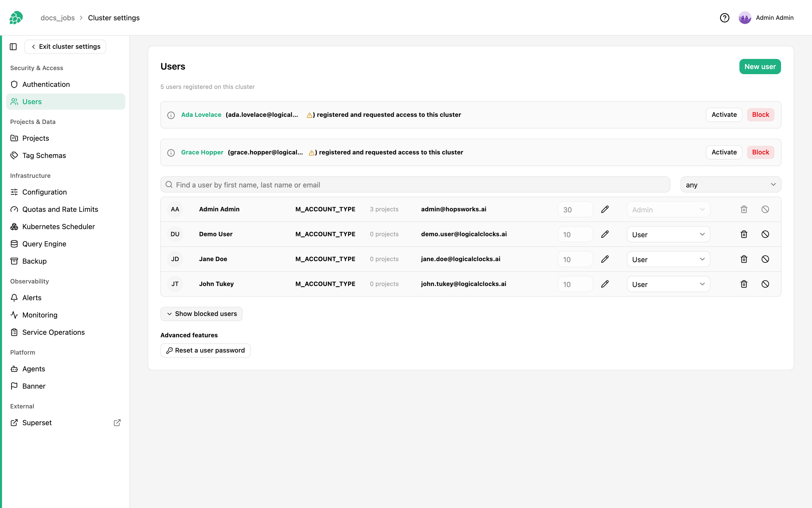Click the edit pencil for John Tukey

(x=605, y=284)
